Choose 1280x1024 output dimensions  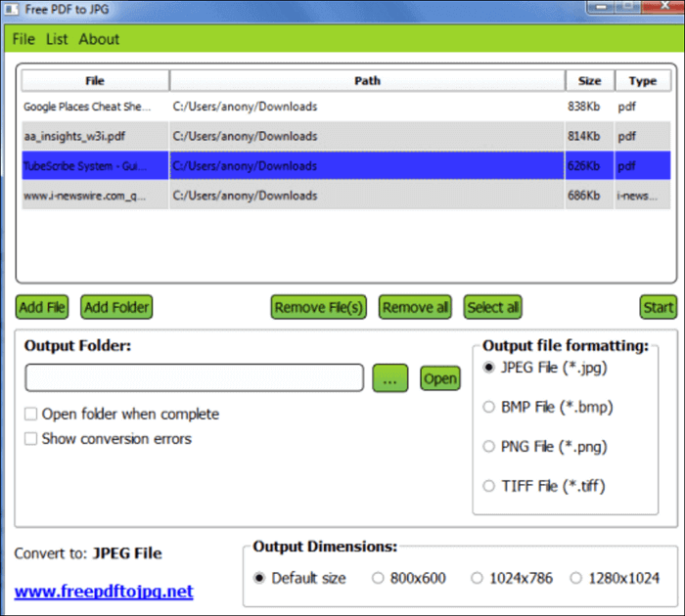coord(575,578)
